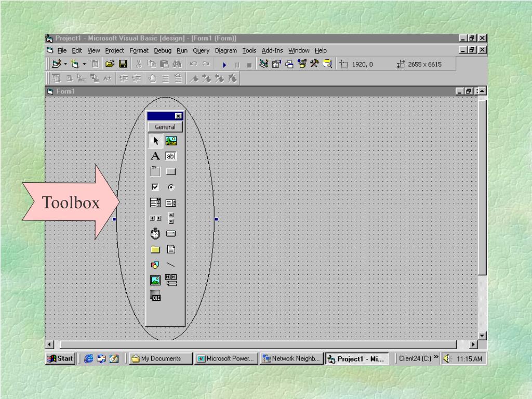Open the Properties Window toolbar icon
The image size is (532, 399).
click(276, 64)
